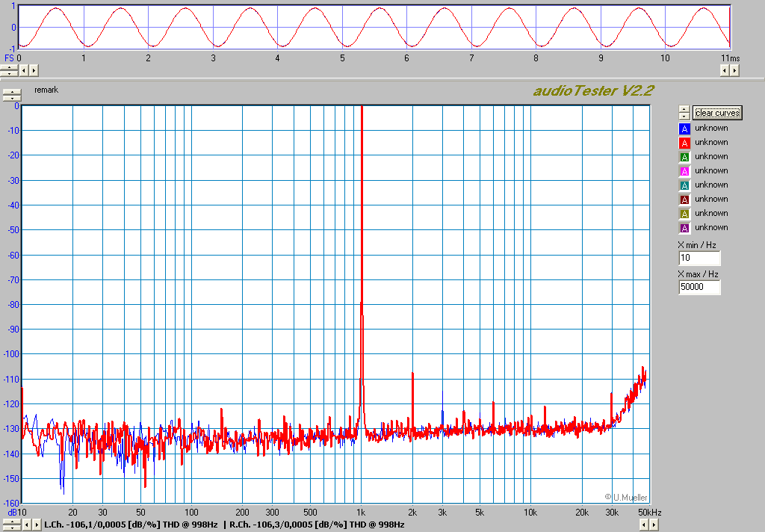Screen dimensions: 765x532
Task: Toggle the olive curve A button
Action: (x=684, y=213)
